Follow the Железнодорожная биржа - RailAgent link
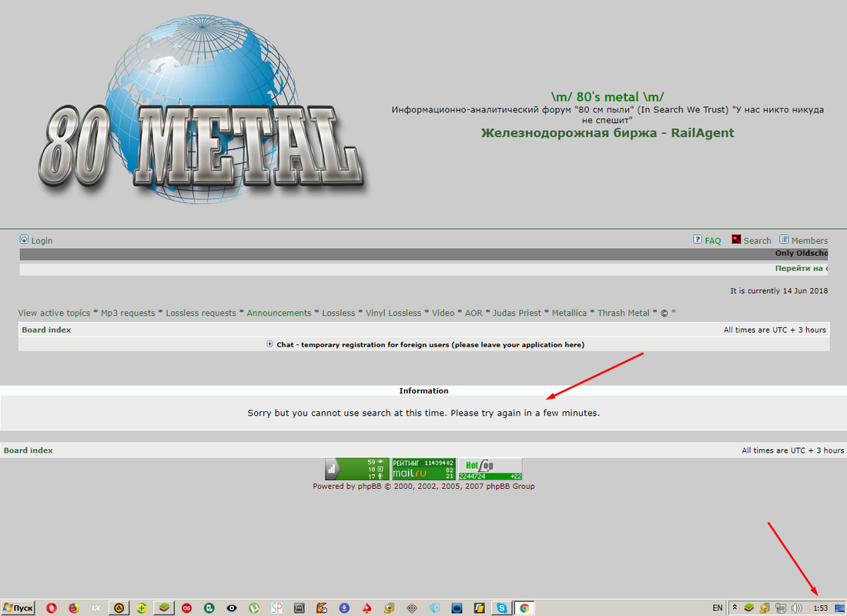This screenshot has height=616, width=847. click(x=608, y=133)
